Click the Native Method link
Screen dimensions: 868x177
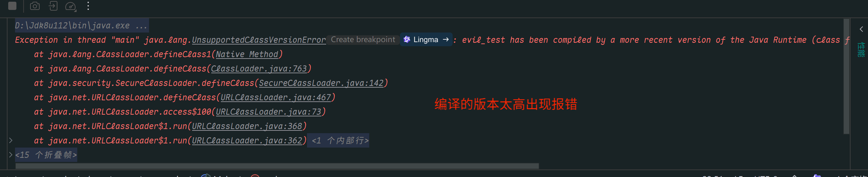pyautogui.click(x=247, y=54)
